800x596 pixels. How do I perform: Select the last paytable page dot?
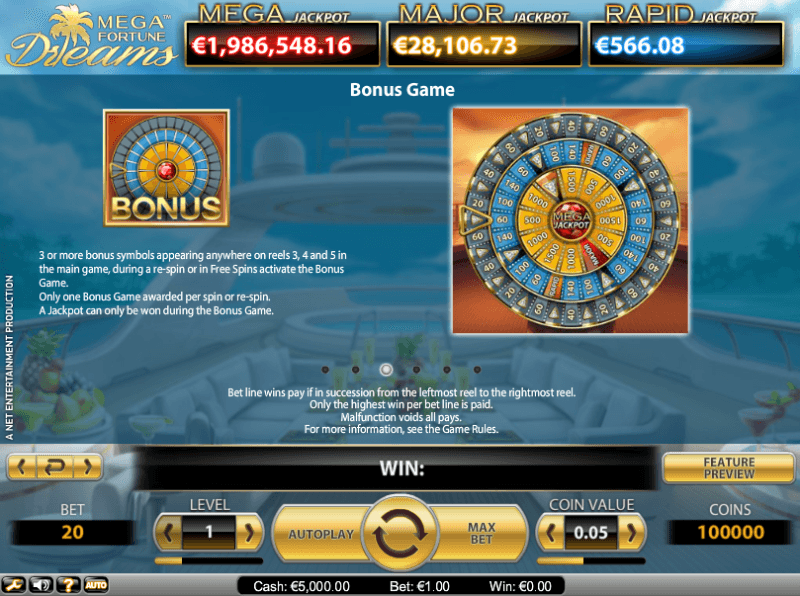pyautogui.click(x=477, y=369)
